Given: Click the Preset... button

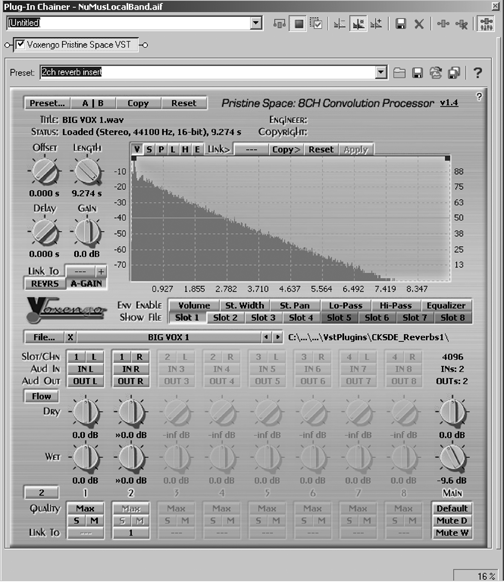Looking at the screenshot, I should [47, 103].
